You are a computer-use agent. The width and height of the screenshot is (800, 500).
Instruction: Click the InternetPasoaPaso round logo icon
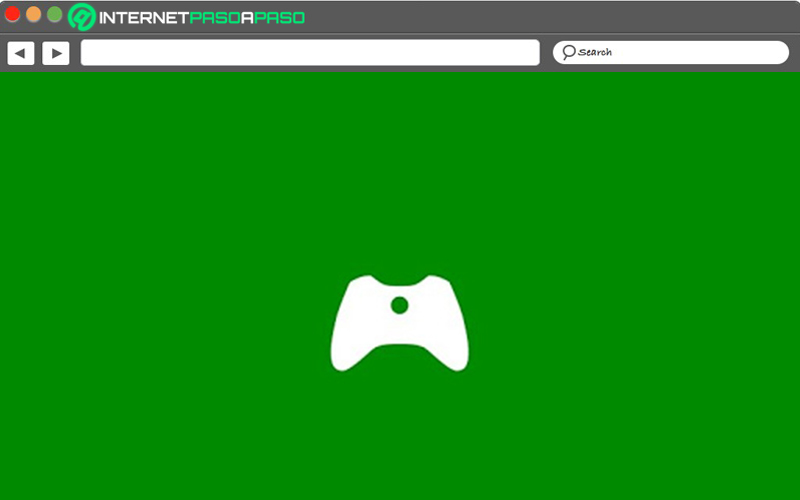(82, 17)
